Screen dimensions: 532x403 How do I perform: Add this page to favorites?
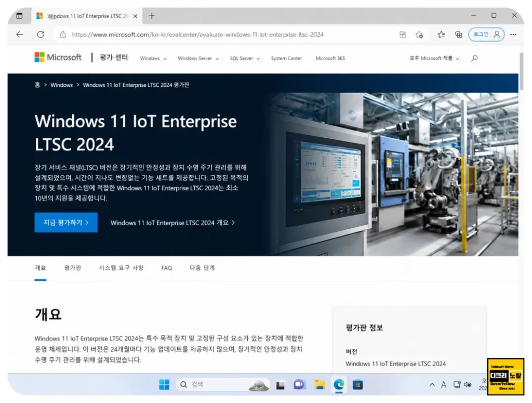[419, 34]
